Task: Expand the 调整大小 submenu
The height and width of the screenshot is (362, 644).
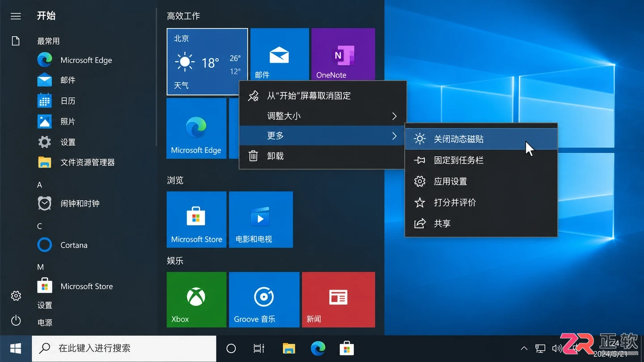Action: pos(322,116)
